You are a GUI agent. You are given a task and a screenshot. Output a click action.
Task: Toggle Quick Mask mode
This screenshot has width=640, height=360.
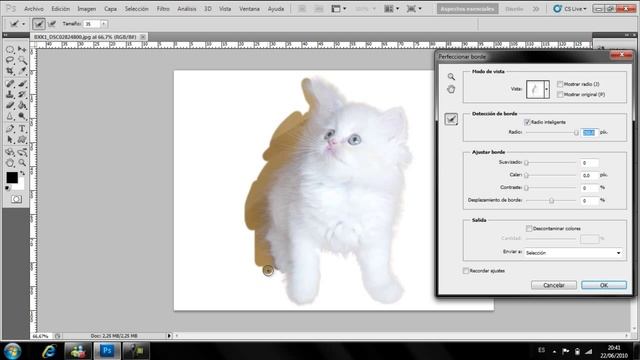pos(16,199)
